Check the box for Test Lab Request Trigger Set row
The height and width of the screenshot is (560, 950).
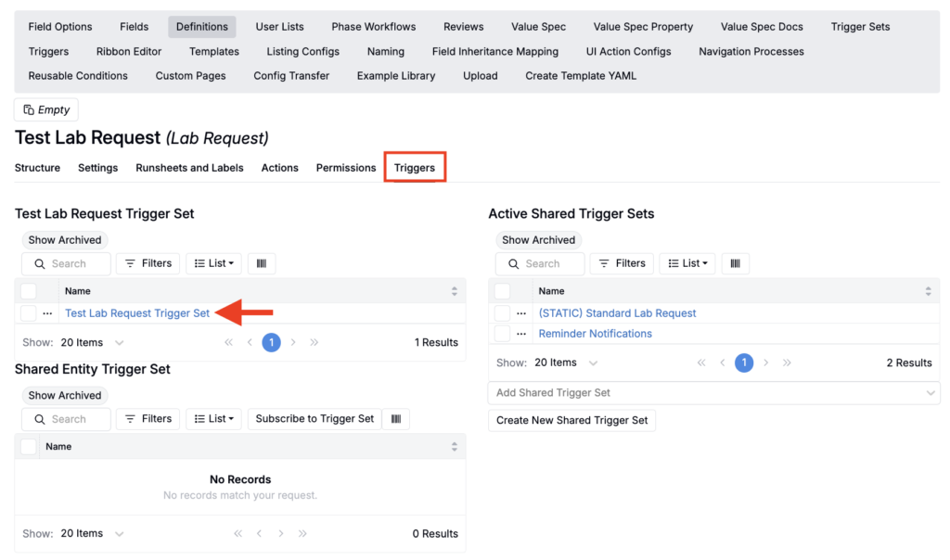coord(28,313)
